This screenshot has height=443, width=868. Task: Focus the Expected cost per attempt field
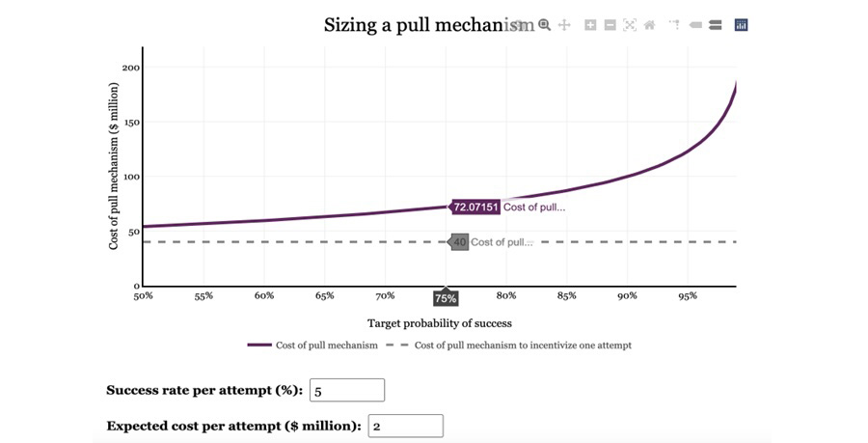coord(405,426)
